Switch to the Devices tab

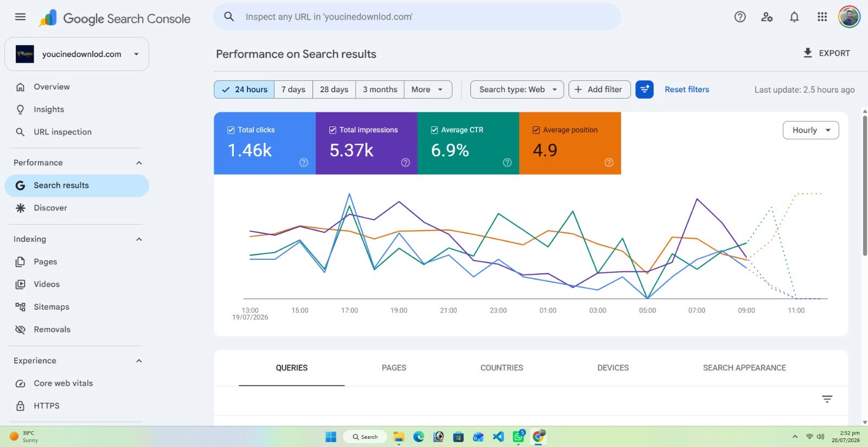click(x=613, y=368)
